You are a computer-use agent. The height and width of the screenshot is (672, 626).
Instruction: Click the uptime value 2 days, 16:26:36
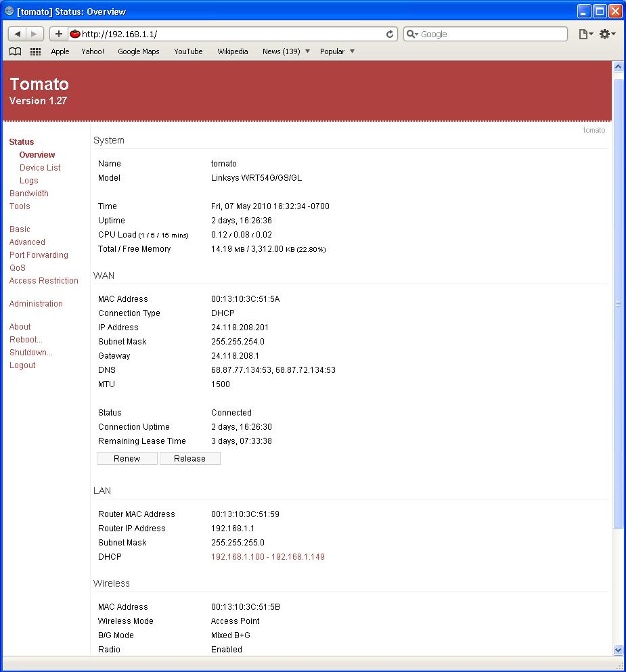[241, 221]
